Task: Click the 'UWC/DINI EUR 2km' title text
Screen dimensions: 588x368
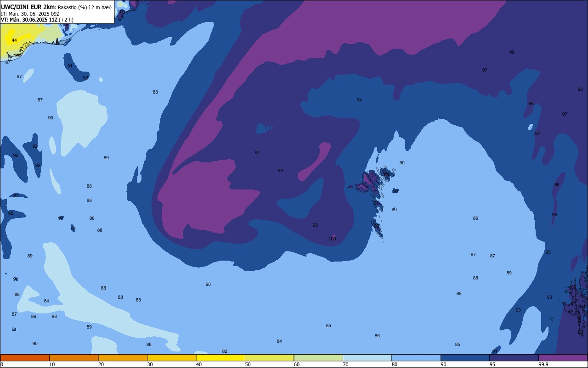Action: [x=28, y=7]
